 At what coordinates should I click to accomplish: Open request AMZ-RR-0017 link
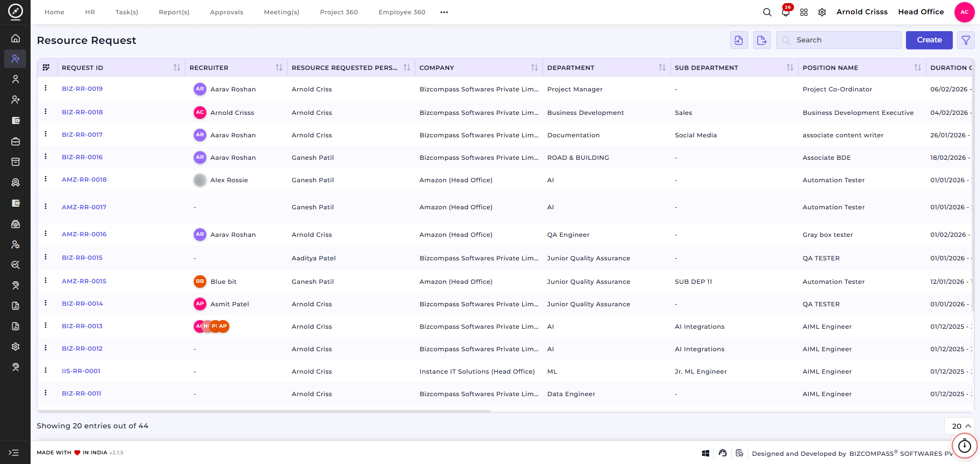click(x=84, y=207)
